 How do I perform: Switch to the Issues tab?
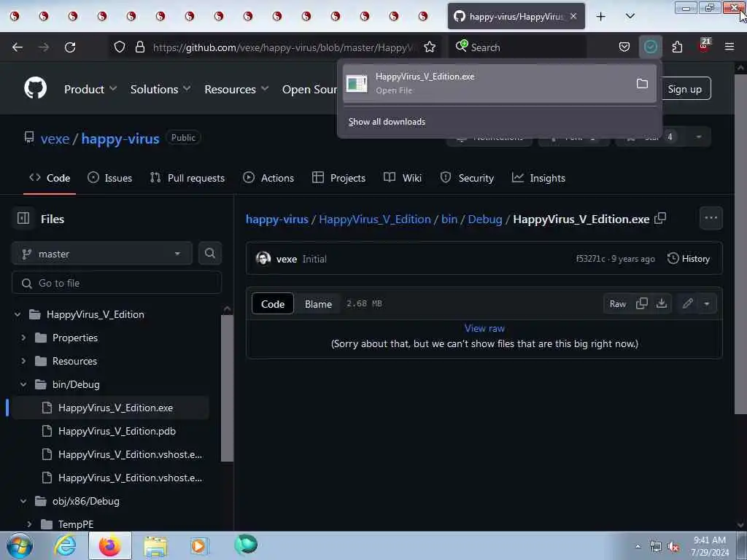110,178
